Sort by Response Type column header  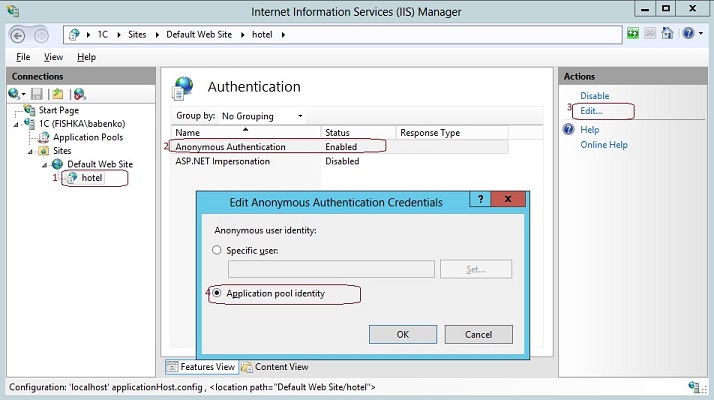click(452, 133)
